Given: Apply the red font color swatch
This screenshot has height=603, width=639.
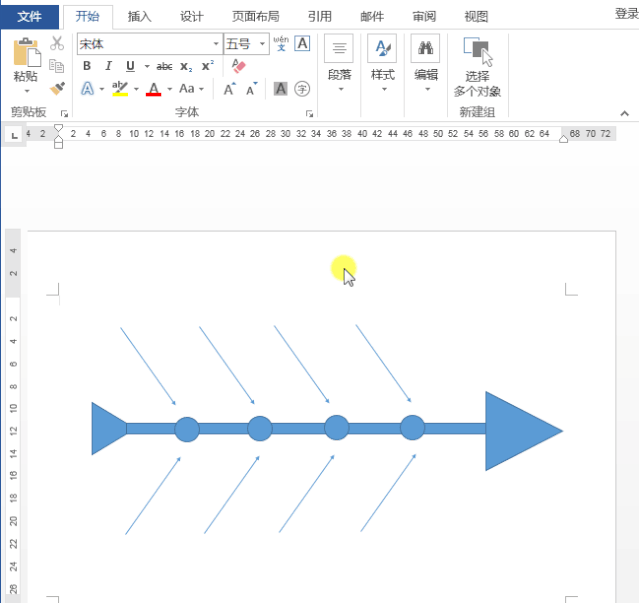Looking at the screenshot, I should (x=153, y=89).
